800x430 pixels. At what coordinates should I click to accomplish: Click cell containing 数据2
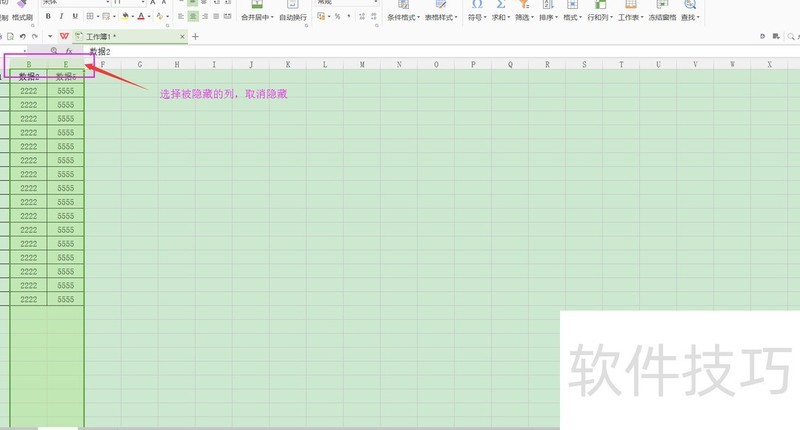click(29, 77)
